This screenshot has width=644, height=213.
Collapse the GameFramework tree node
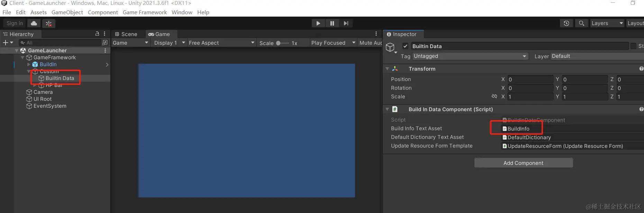point(22,57)
